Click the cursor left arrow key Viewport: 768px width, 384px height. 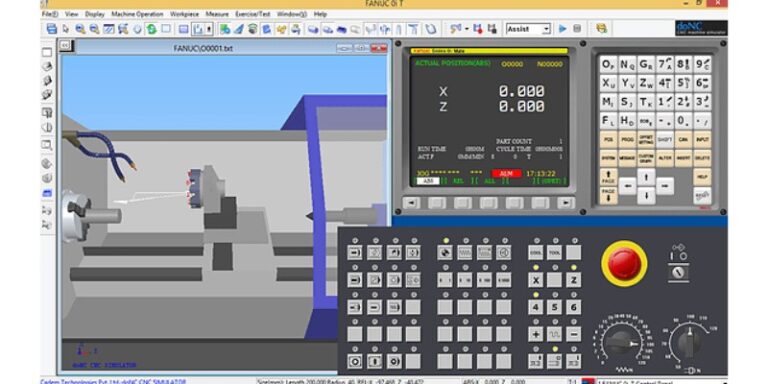click(627, 186)
